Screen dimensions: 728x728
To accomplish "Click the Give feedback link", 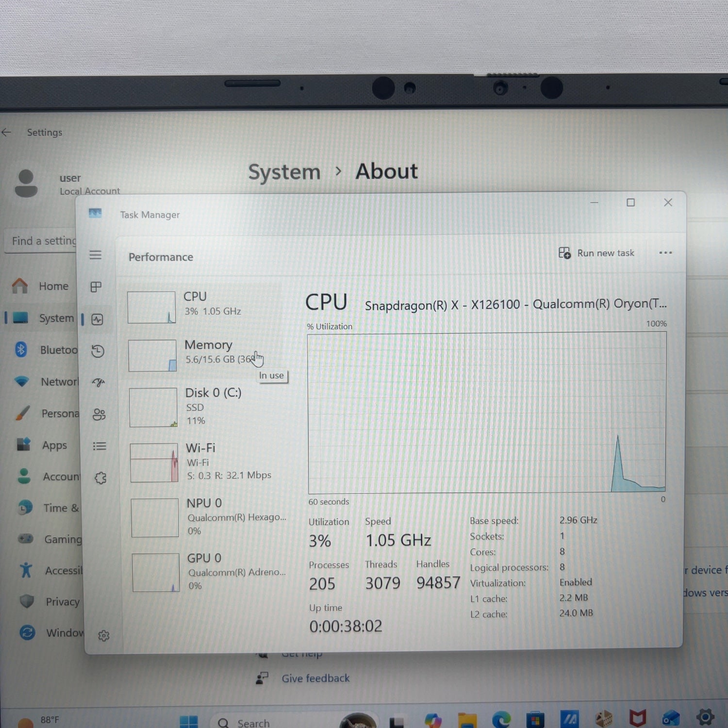I will 315,678.
